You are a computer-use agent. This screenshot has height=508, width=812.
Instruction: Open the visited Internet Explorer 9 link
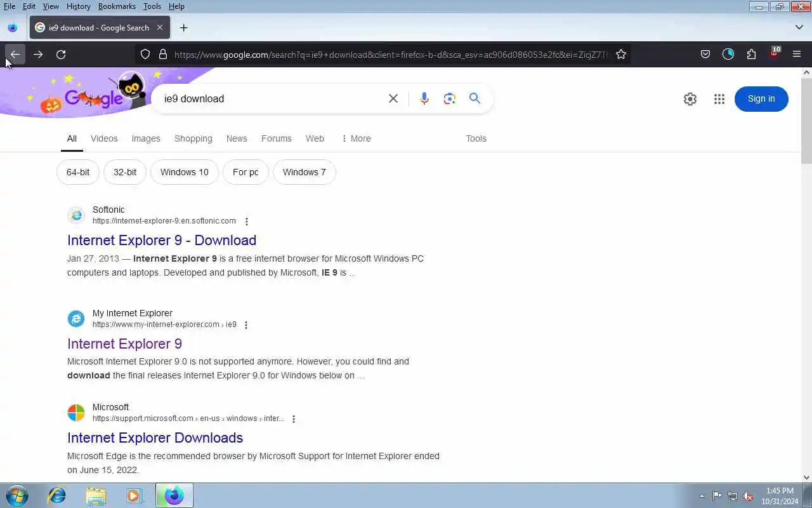[x=124, y=344]
